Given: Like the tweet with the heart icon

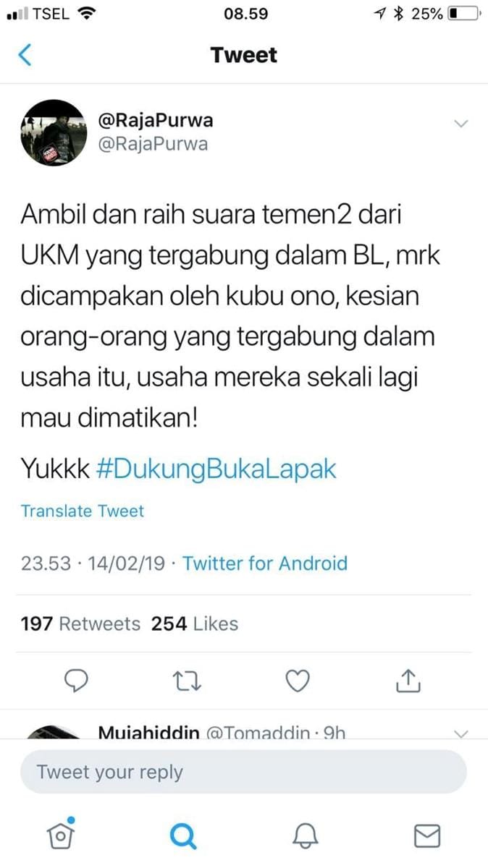Looking at the screenshot, I should point(298,680).
